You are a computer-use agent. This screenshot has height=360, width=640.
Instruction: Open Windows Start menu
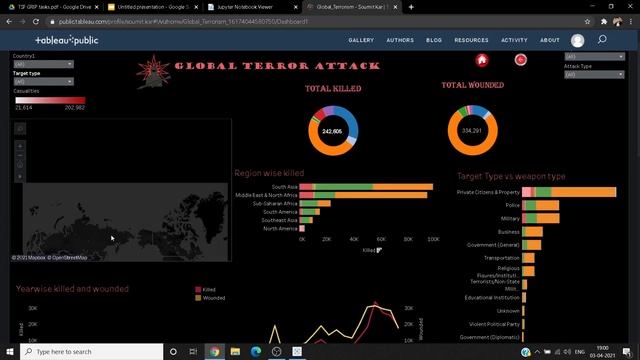[x=10, y=351]
